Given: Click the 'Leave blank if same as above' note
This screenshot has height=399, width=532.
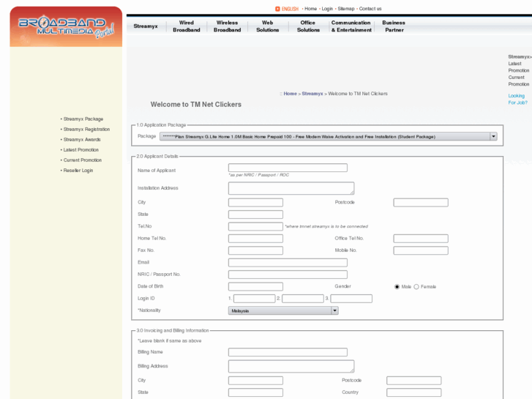Looking at the screenshot, I should (170, 341).
